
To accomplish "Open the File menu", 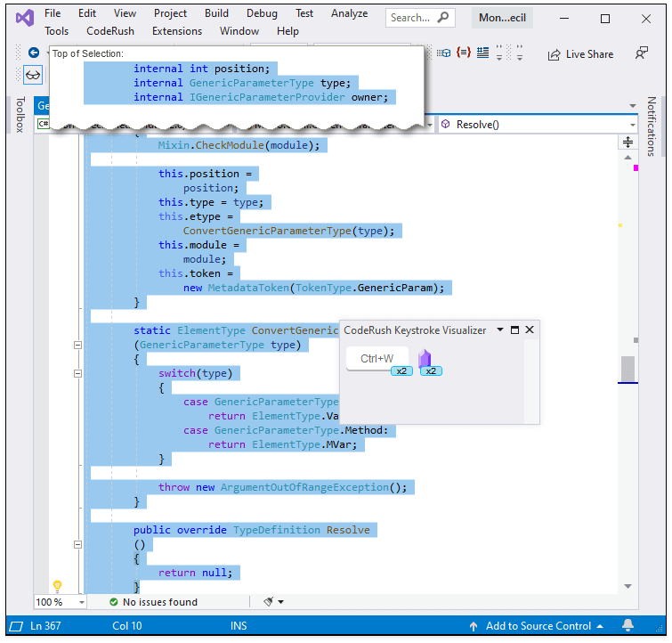I will [53, 13].
